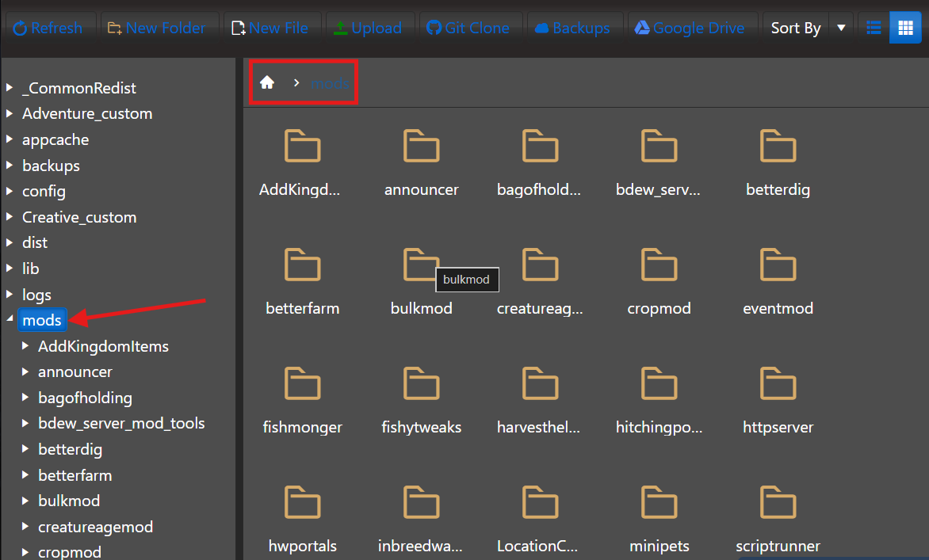929x560 pixels.
Task: Select bdew_server_mod_tools in the tree
Action: [121, 423]
